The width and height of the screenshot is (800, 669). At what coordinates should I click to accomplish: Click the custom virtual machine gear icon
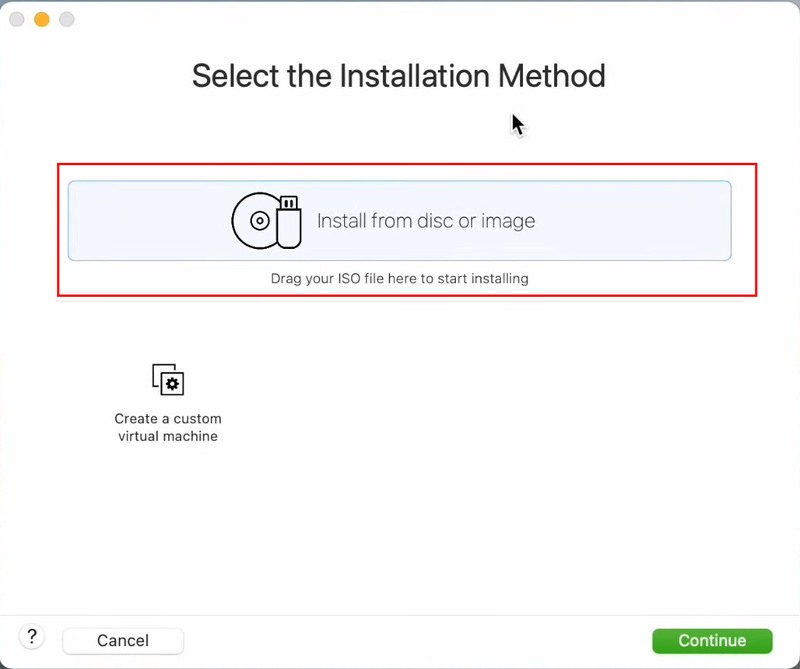[168, 379]
